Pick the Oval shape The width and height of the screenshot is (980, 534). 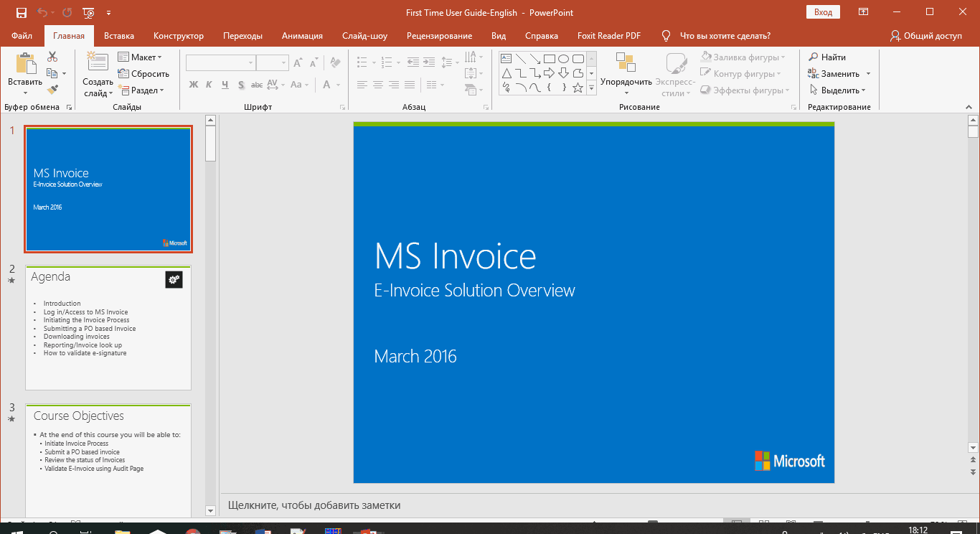point(563,58)
